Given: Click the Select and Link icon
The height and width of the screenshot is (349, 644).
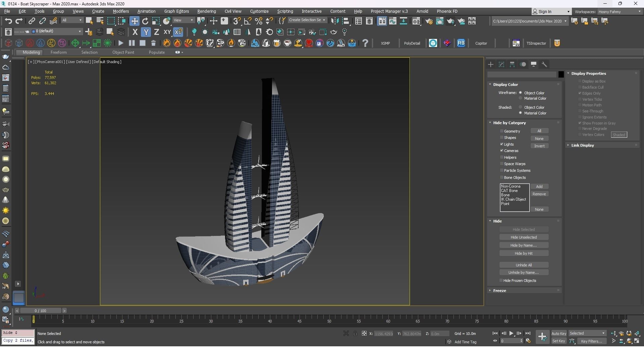Looking at the screenshot, I should (x=32, y=21).
